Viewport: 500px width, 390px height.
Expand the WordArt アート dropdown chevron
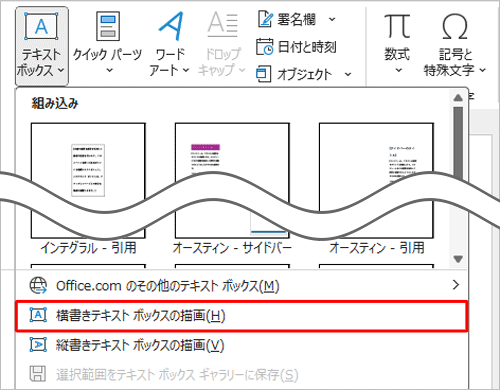(186, 70)
